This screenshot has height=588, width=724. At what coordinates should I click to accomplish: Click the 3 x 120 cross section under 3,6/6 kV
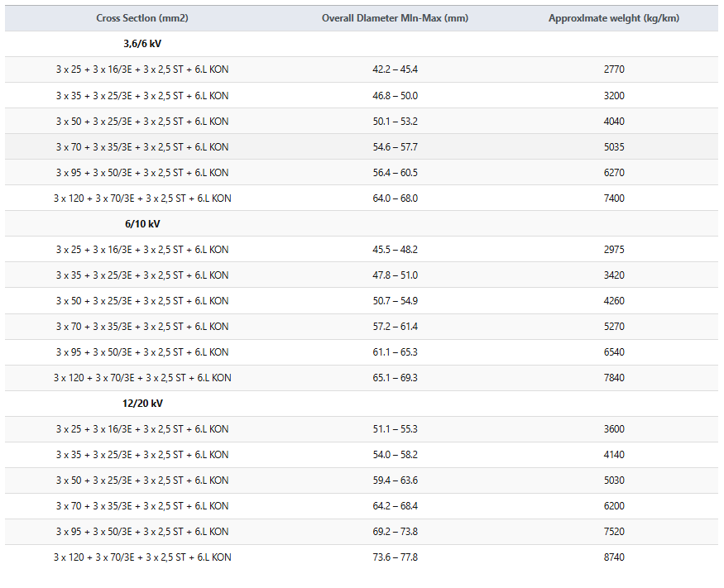coord(142,198)
